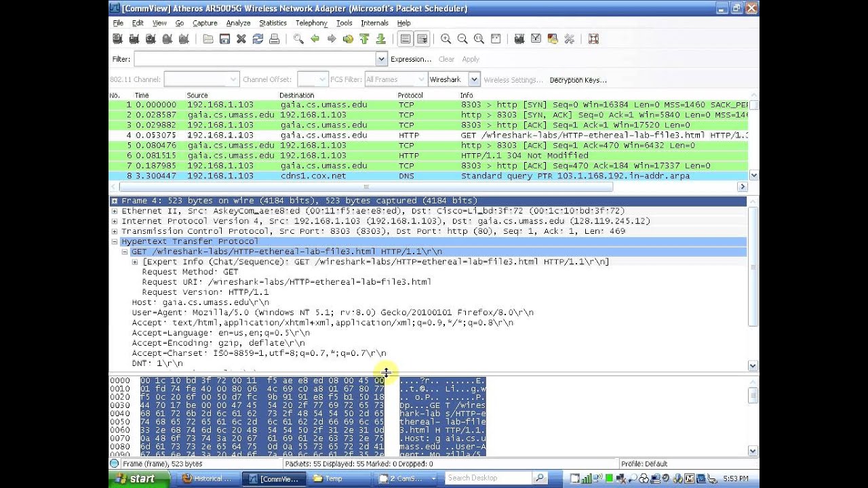Image resolution: width=868 pixels, height=488 pixels.
Task: Open preferences wrench and screwdriver icon
Action: [569, 39]
